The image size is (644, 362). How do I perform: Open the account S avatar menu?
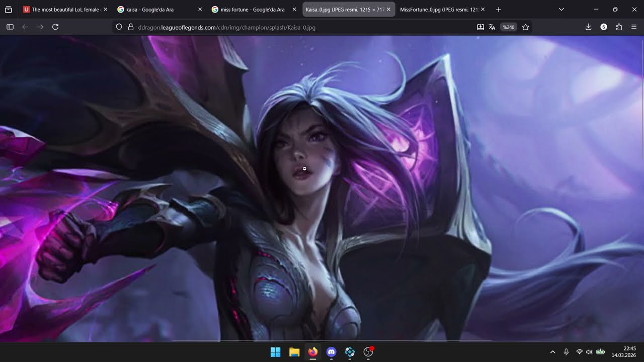[x=604, y=27]
